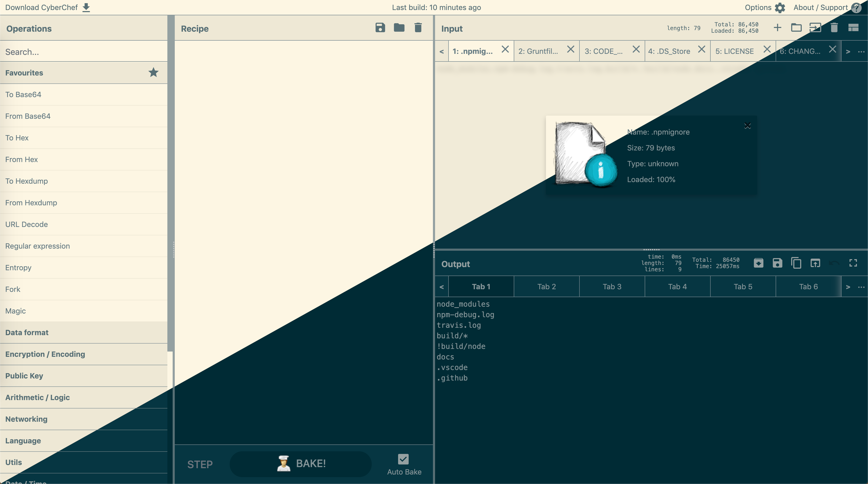Click the open file folder icon in Input

[796, 28]
